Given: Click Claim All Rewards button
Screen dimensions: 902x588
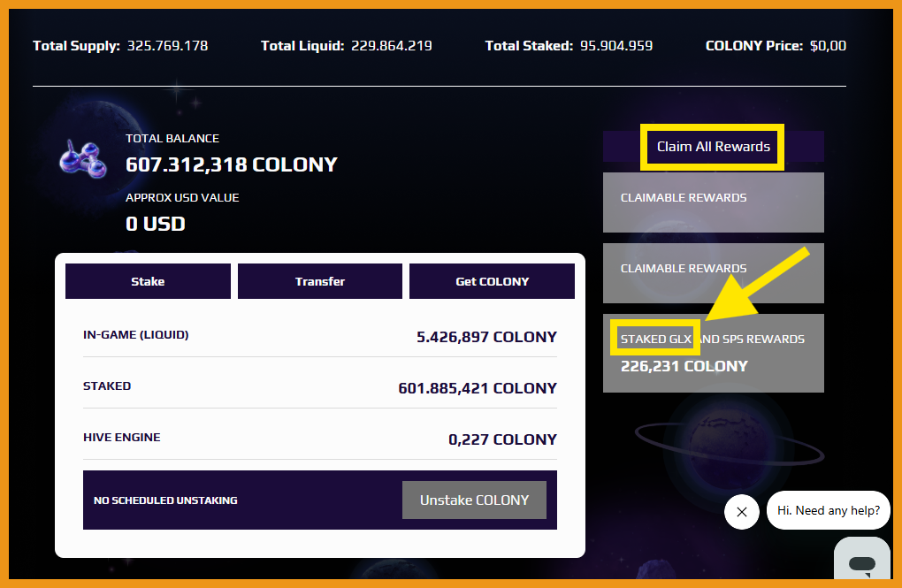Looking at the screenshot, I should [714, 147].
